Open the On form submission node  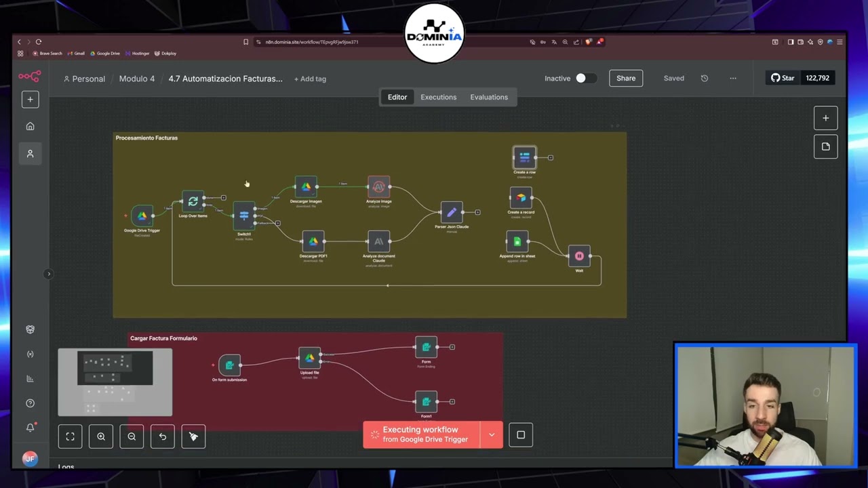tap(229, 365)
